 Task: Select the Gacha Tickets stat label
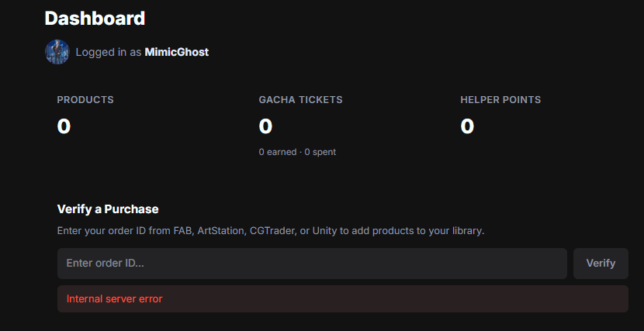click(x=300, y=100)
